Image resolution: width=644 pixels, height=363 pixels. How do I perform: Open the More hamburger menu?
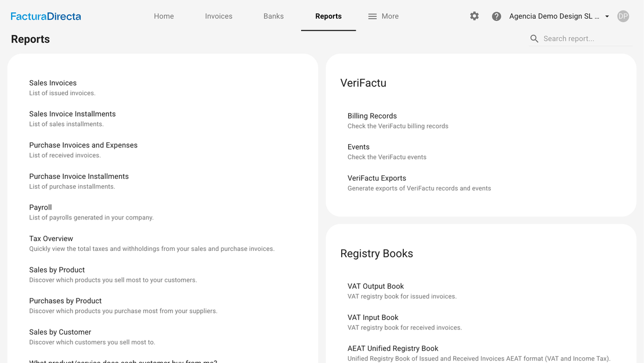[x=383, y=16]
